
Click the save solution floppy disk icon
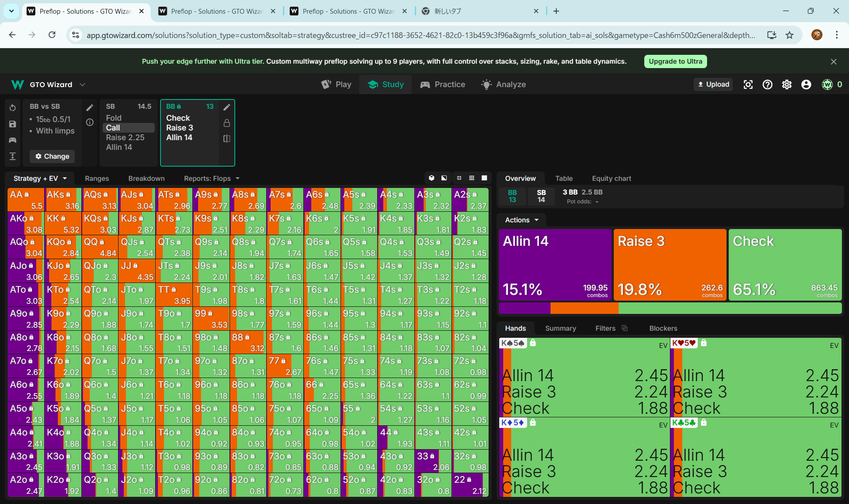point(12,124)
